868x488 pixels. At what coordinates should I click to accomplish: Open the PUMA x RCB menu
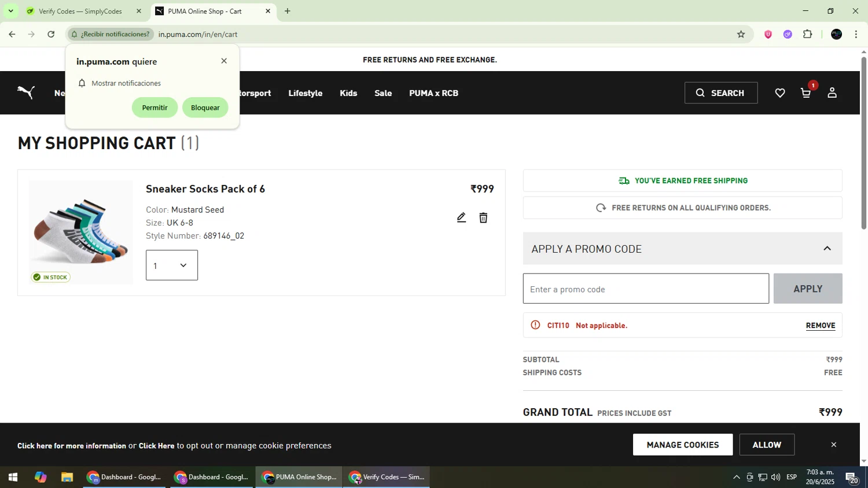(x=433, y=93)
